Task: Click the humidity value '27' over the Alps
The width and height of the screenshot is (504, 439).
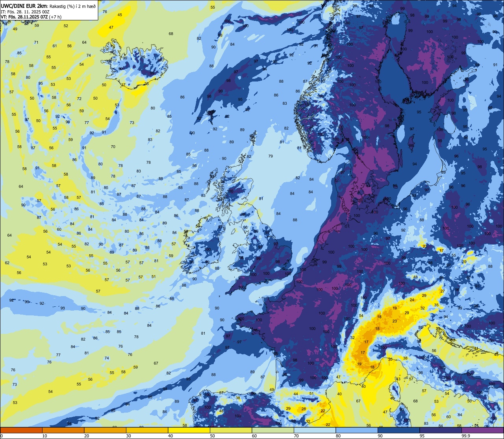Action: point(443,291)
